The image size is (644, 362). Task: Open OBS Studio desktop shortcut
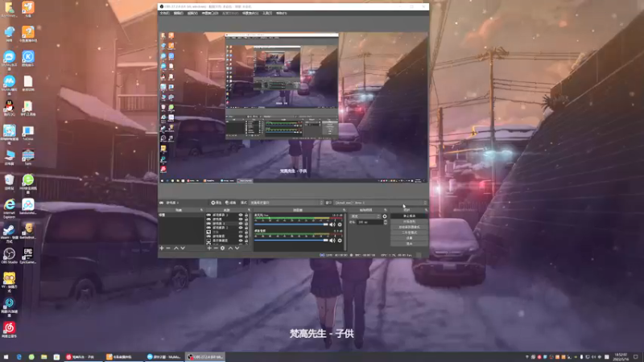[x=9, y=256]
